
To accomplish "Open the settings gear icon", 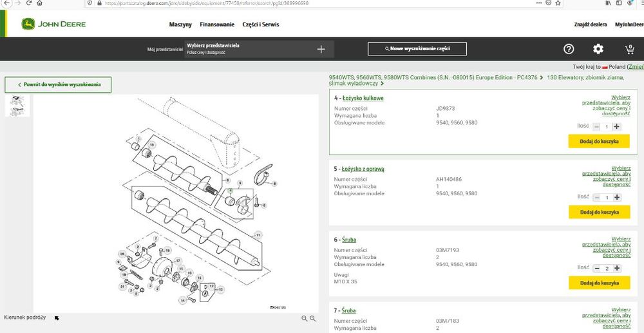I will coord(598,49).
